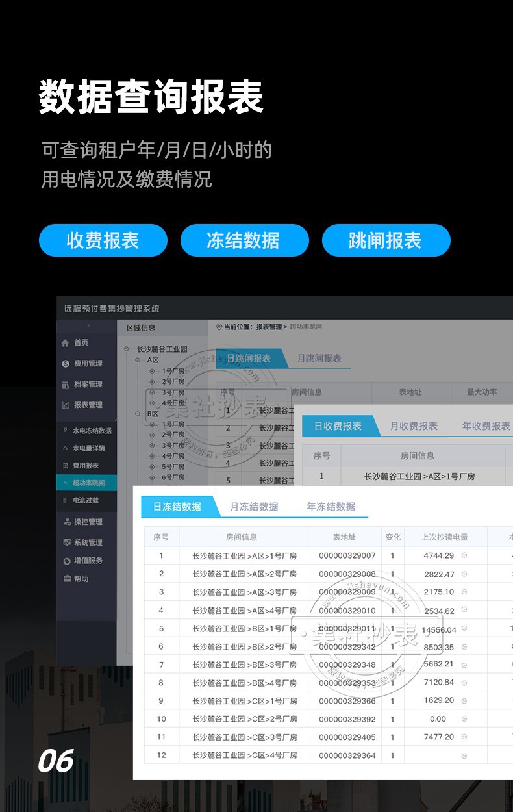Click 长沙麓谷工业园 >C区>1号厂房 cell

pos(244,701)
